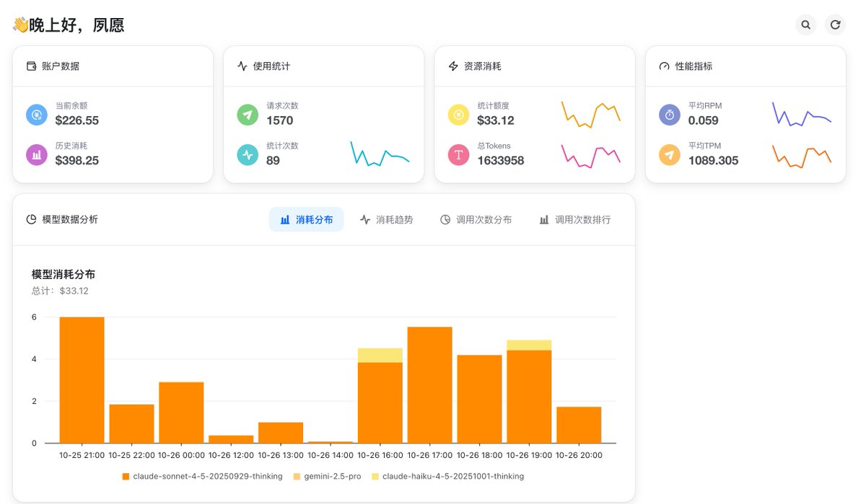866x504 pixels.
Task: Click the purple 历史消耗 chart icon
Action: [37, 154]
